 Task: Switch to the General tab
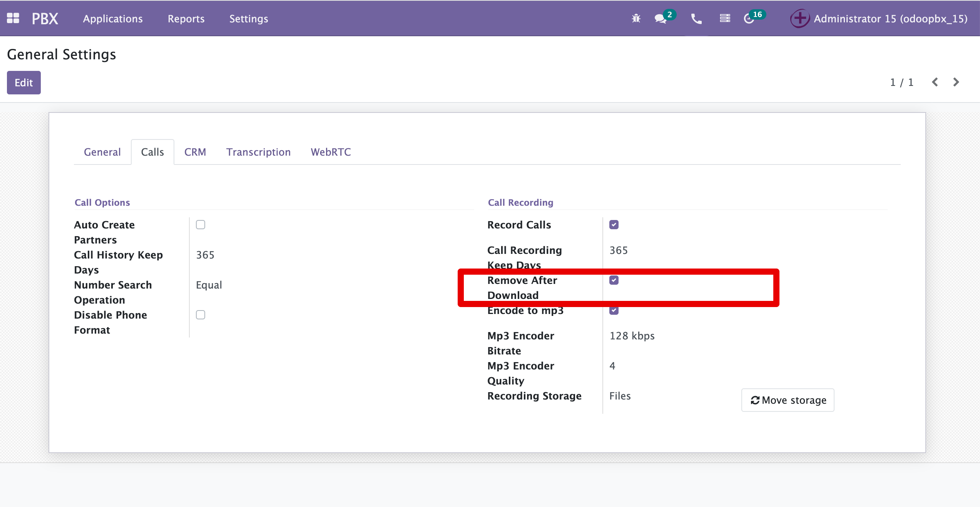click(x=102, y=152)
